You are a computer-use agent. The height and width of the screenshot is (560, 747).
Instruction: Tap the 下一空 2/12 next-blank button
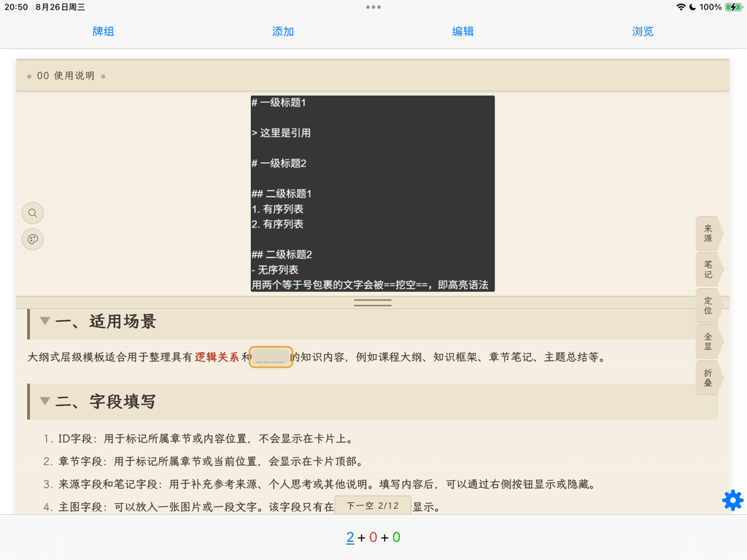373,506
